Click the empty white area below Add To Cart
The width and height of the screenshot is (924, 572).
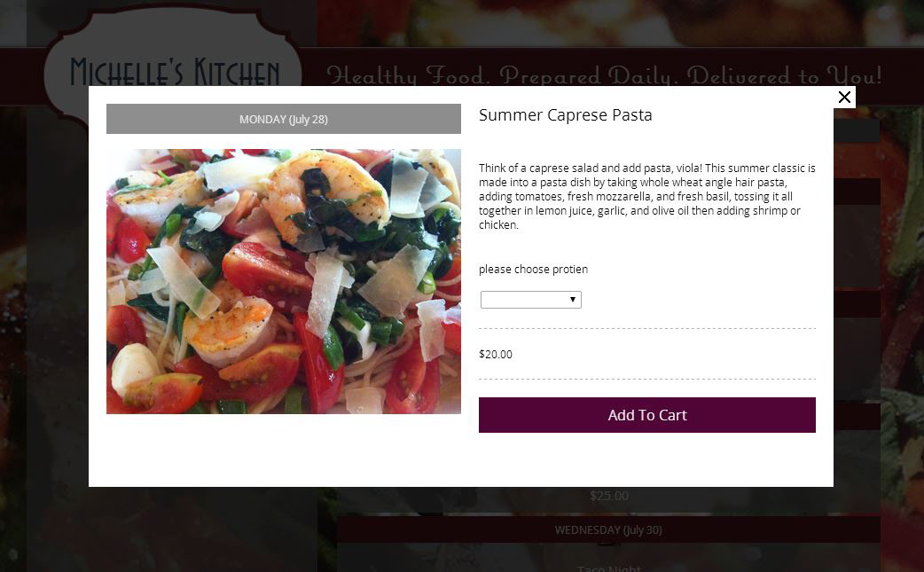(x=646, y=459)
